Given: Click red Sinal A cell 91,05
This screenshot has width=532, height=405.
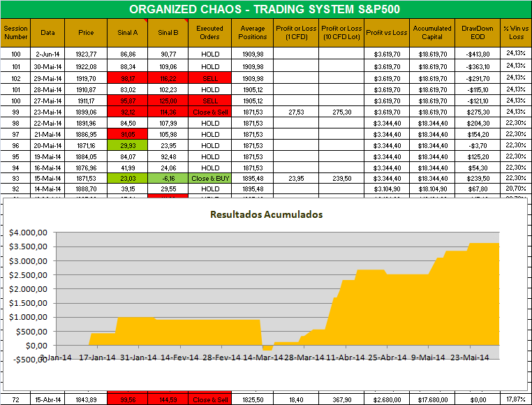Looking at the screenshot, I should [x=128, y=135].
